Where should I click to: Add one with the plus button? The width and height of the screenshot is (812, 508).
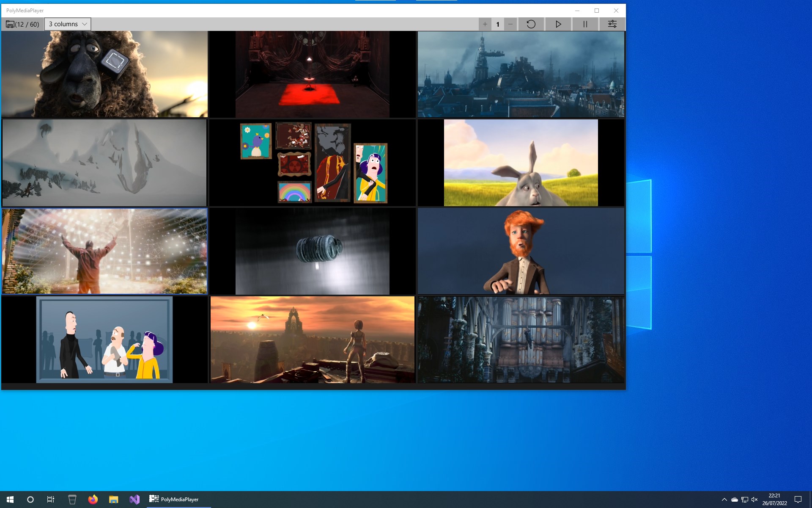tap(485, 24)
